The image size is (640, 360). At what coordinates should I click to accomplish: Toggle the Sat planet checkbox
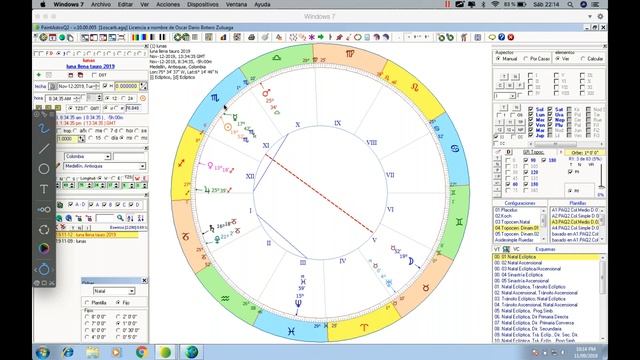click(x=550, y=109)
